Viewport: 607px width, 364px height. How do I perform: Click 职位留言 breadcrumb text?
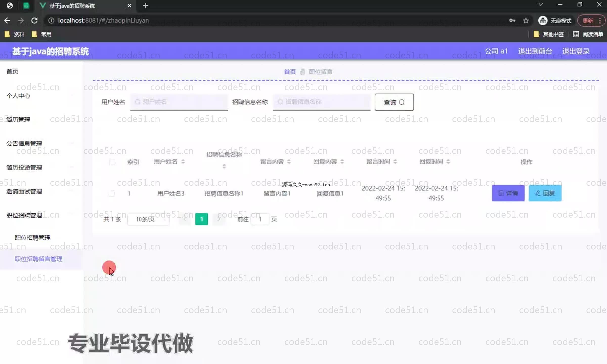pos(320,72)
